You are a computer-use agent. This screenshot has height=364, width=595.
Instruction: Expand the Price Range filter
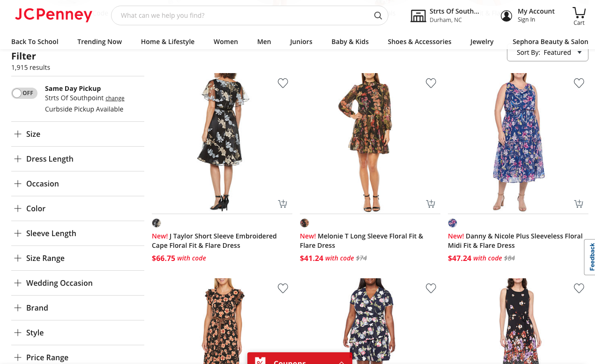[x=78, y=356]
